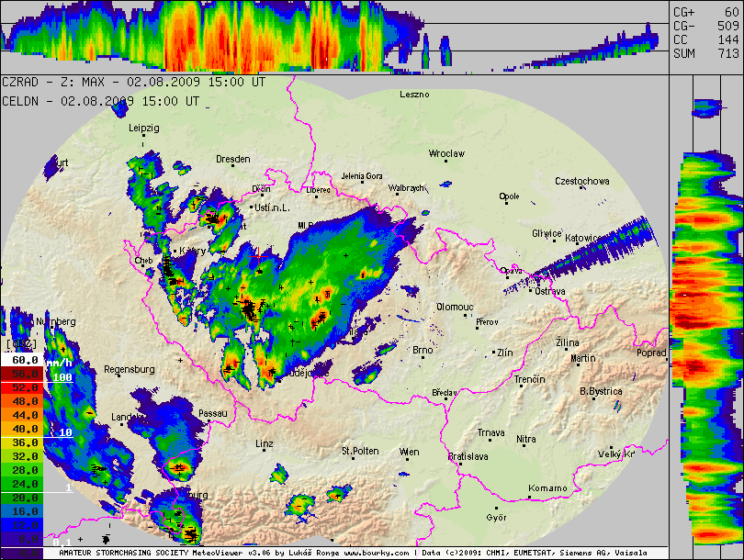Image resolution: width=744 pixels, height=560 pixels.
Task: Click the CG+ 60 lightning count
Action: 706,12
